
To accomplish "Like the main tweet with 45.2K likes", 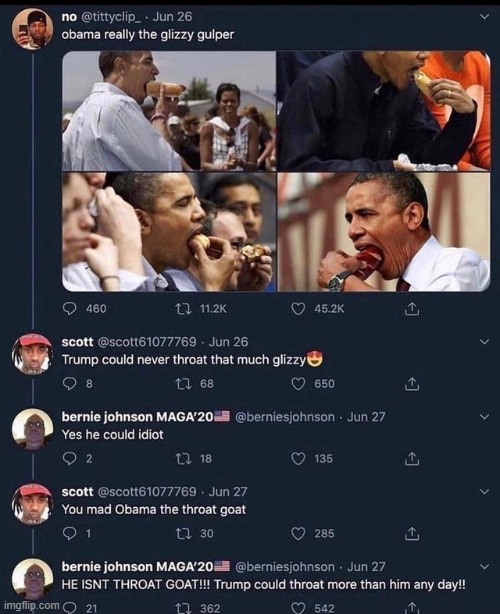I will [298, 309].
